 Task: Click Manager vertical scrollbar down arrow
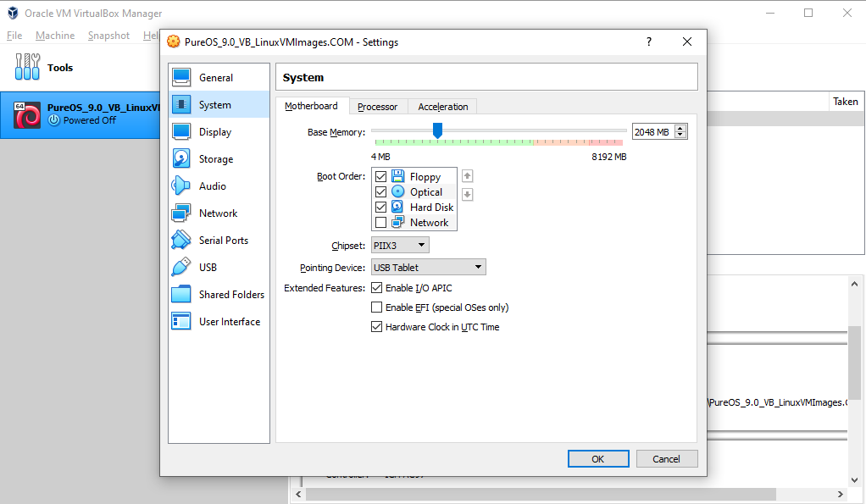pyautogui.click(x=854, y=479)
